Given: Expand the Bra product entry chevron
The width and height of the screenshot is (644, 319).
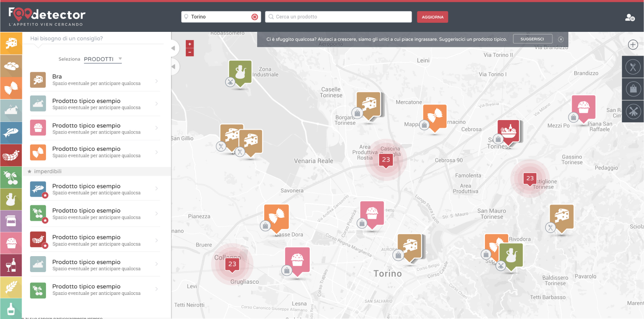Looking at the screenshot, I should 156,81.
